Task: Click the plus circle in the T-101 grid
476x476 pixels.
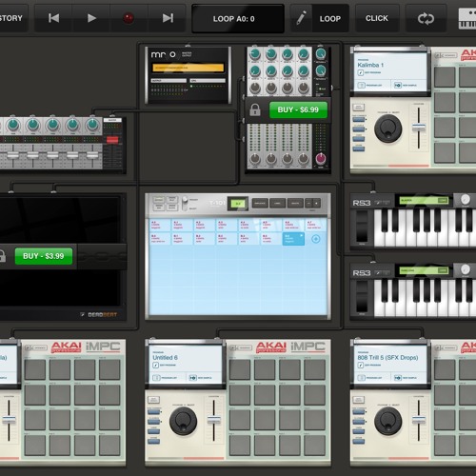Action: click(316, 239)
